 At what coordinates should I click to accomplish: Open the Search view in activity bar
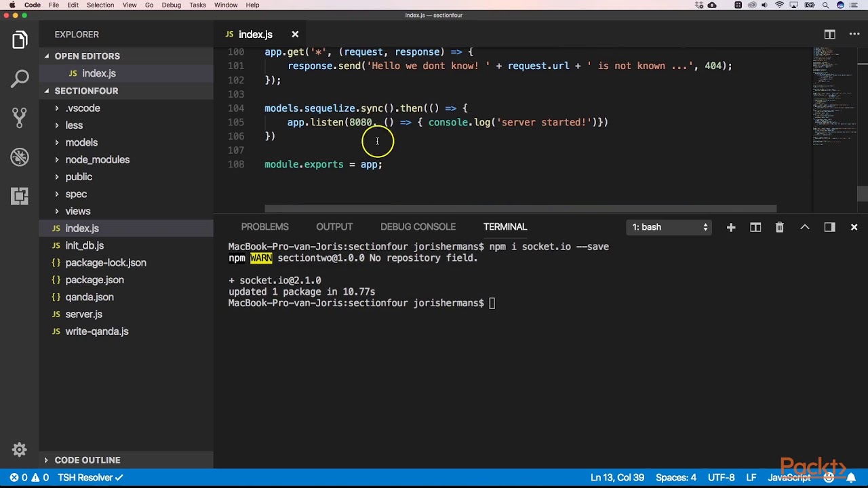click(x=20, y=79)
